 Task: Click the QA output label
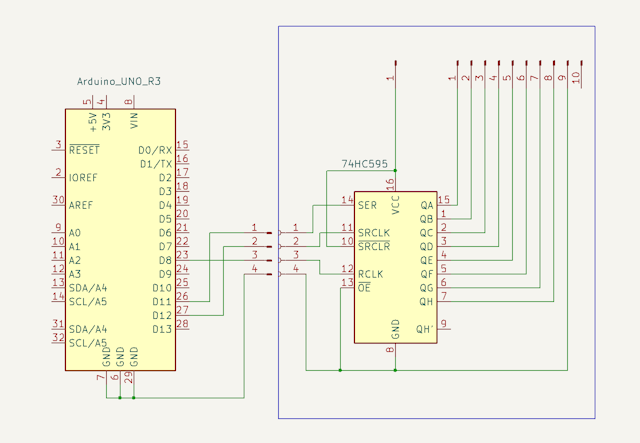tap(427, 205)
